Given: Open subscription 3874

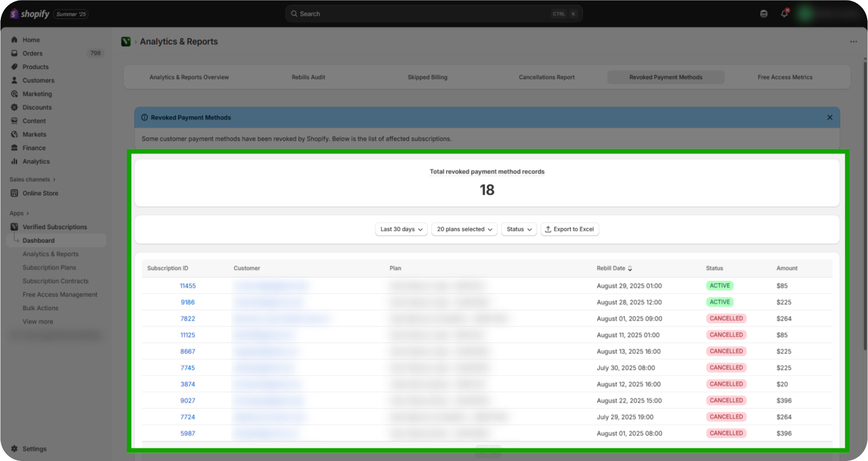Looking at the screenshot, I should pos(187,384).
